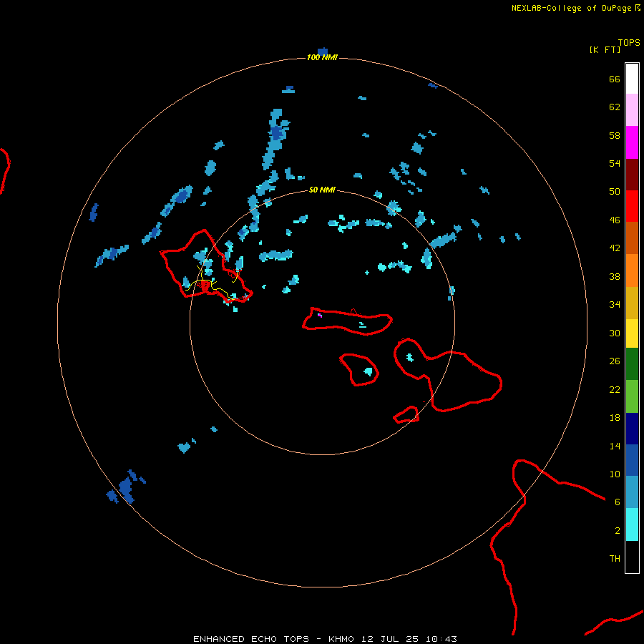
Task: Click the cyan echo inside Lanai outline
Action: pyautogui.click(x=369, y=371)
